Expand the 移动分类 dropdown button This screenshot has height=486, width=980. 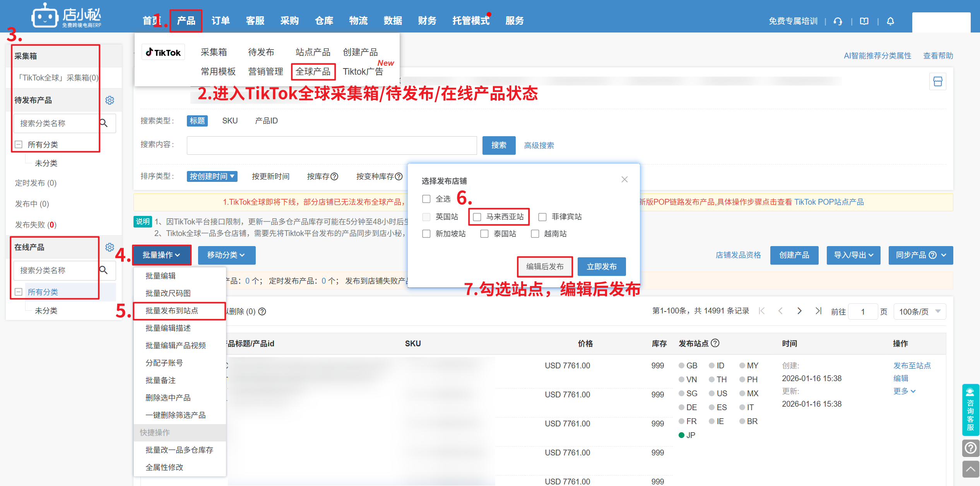226,255
